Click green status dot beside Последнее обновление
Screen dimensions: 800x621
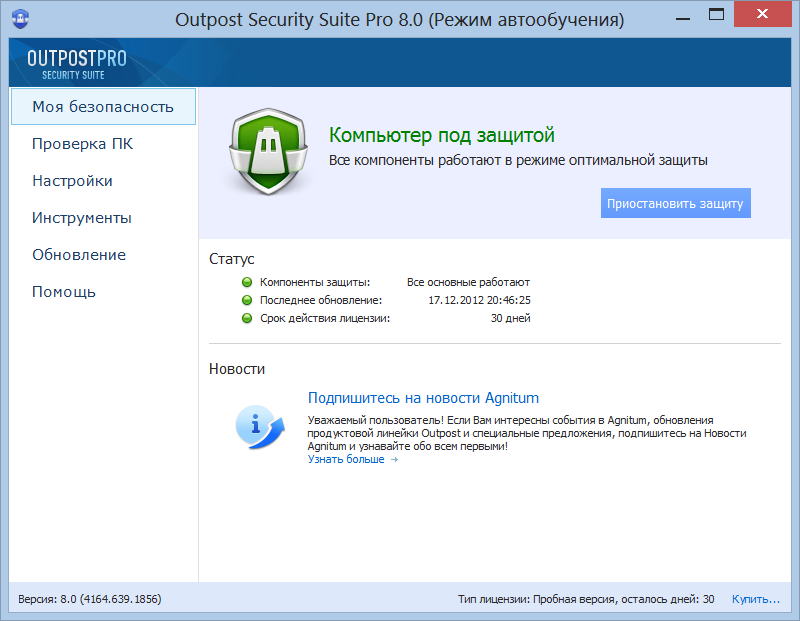pyautogui.click(x=247, y=300)
